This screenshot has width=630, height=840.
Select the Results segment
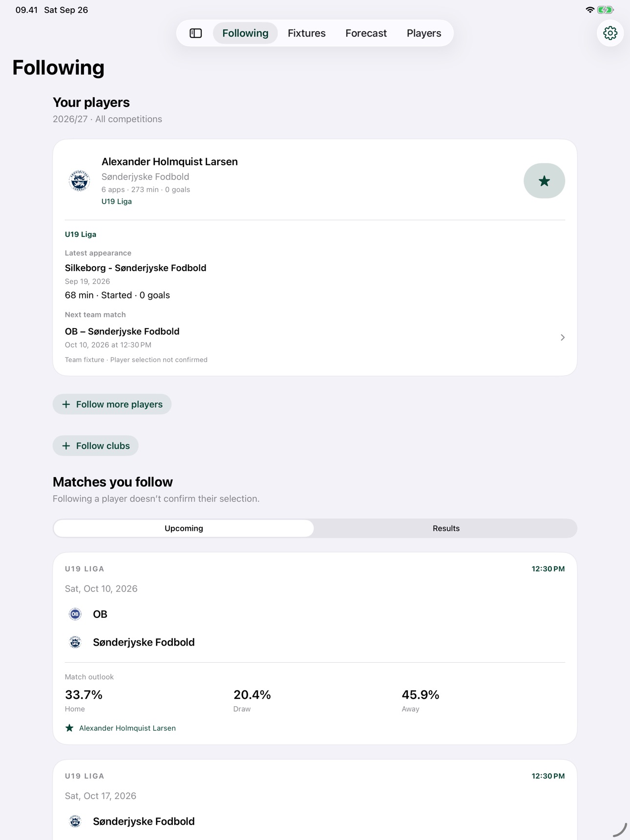coord(446,528)
